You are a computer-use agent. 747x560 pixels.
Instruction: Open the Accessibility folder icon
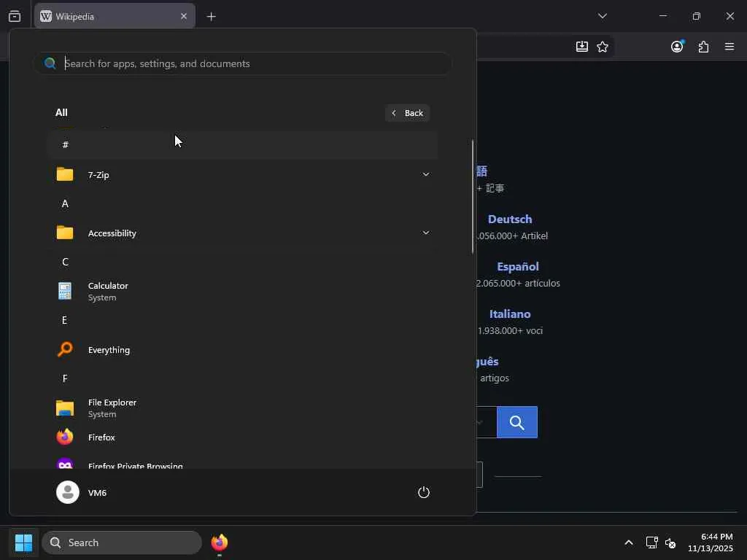65,233
